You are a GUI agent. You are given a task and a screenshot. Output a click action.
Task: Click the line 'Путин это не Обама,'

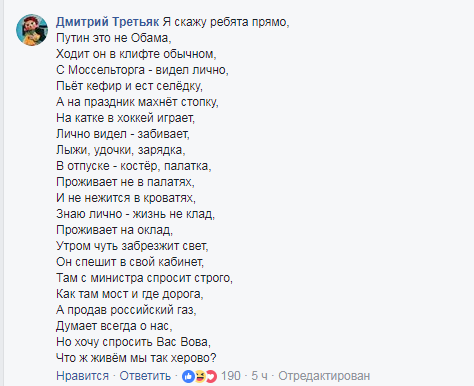(x=114, y=38)
